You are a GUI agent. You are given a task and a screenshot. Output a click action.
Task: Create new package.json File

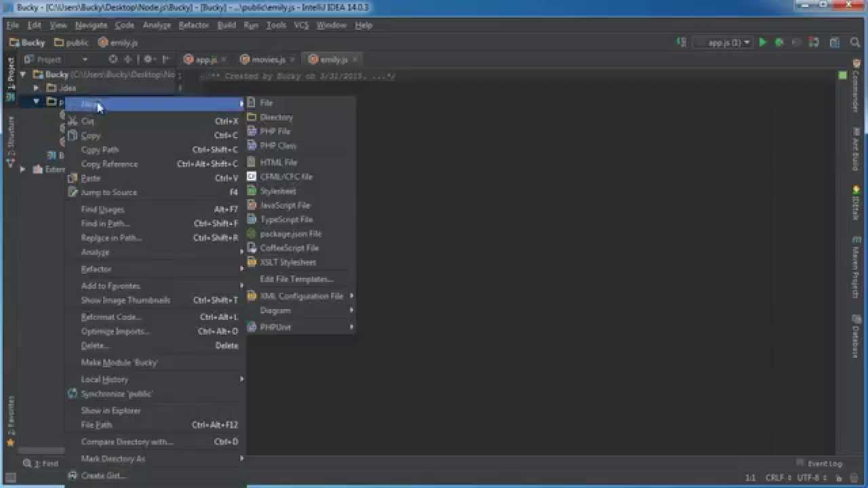click(x=300, y=234)
